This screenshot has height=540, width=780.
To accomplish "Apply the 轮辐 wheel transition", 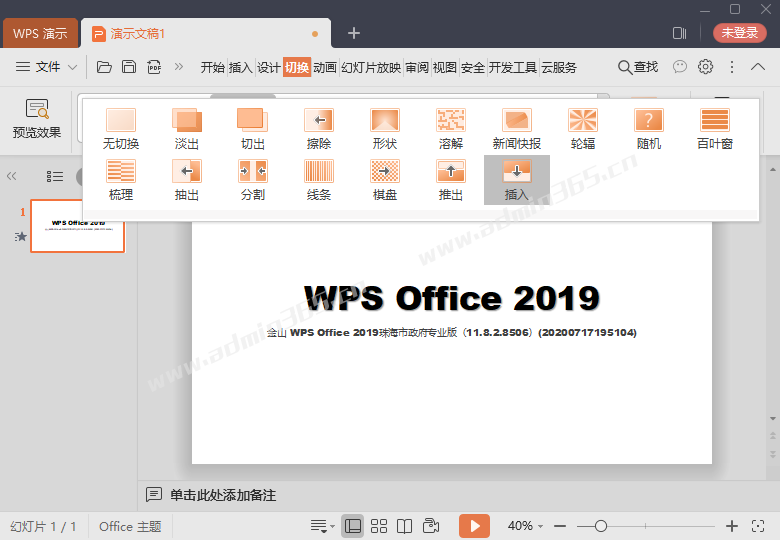I will point(583,129).
